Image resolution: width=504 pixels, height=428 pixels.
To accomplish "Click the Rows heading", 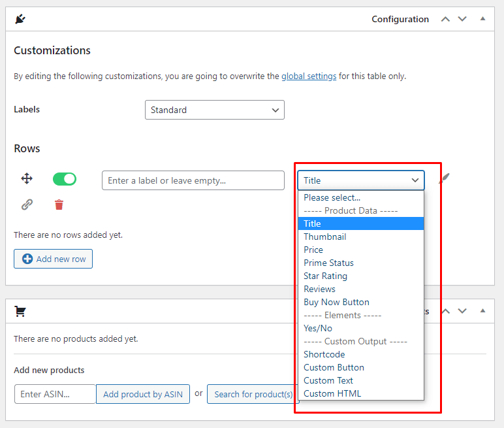I will point(27,149).
